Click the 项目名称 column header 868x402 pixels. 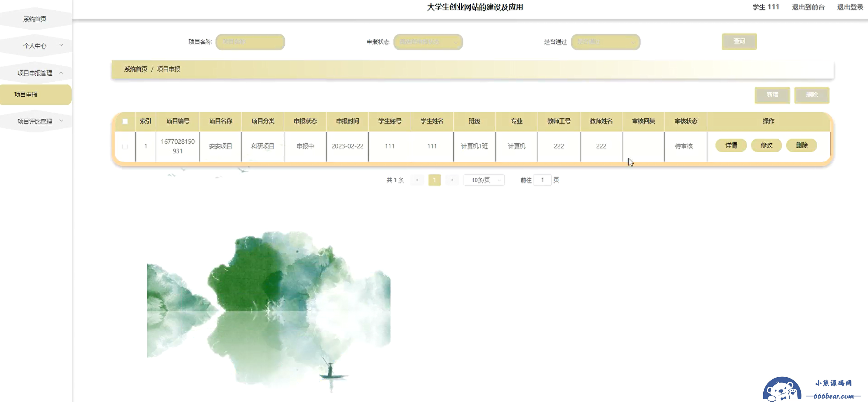(x=220, y=121)
